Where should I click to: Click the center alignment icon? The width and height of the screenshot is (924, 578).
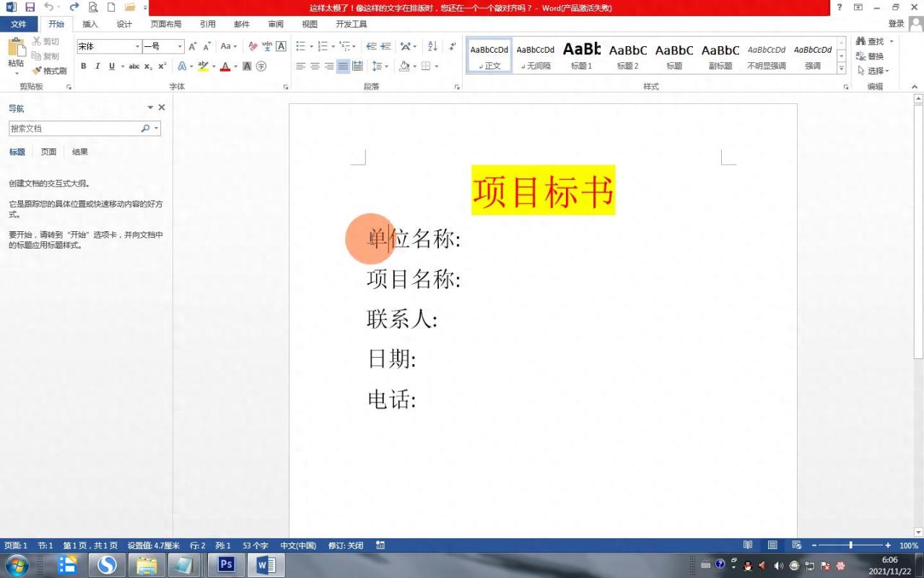[313, 66]
